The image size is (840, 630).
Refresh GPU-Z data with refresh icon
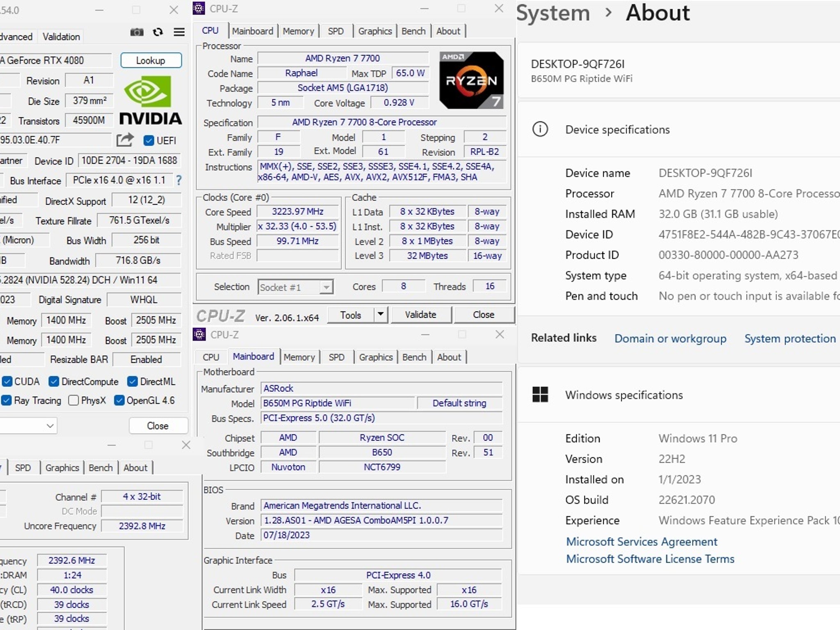coord(158,32)
